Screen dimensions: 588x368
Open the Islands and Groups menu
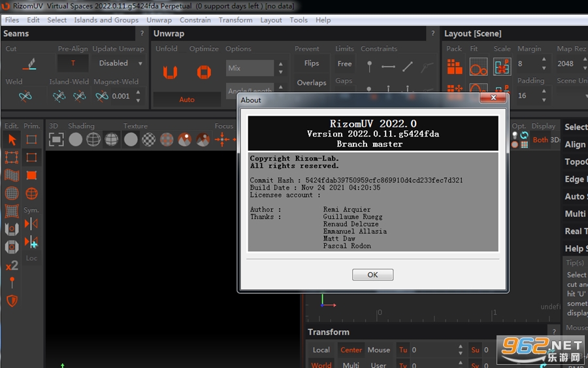tap(106, 20)
